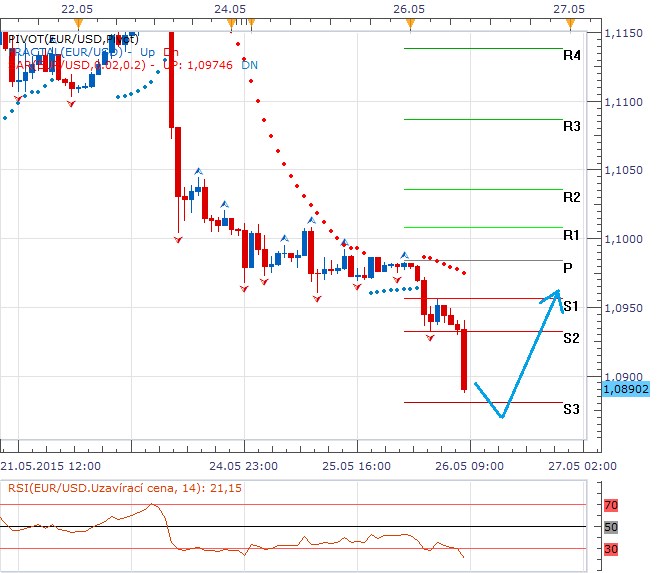
Task: Click the current price tag 1,08902
Action: [x=627, y=388]
